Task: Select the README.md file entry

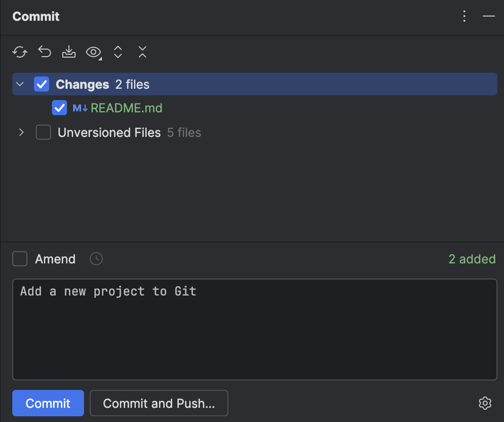Action: tap(126, 108)
